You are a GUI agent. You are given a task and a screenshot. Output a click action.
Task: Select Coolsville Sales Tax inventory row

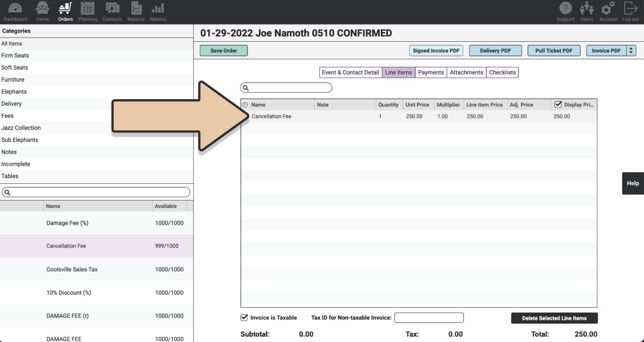[97, 269]
